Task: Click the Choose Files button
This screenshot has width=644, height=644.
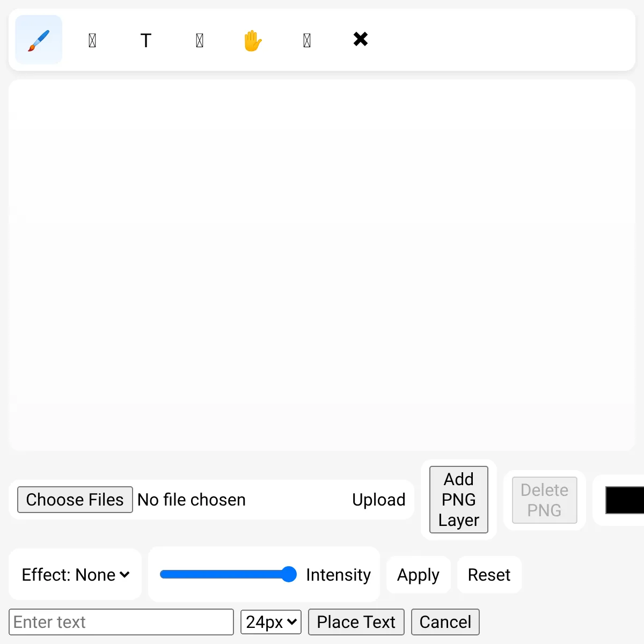Action: (x=75, y=500)
